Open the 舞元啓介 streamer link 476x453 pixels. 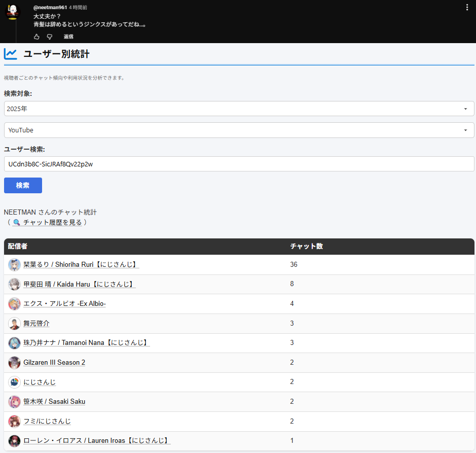pos(36,323)
